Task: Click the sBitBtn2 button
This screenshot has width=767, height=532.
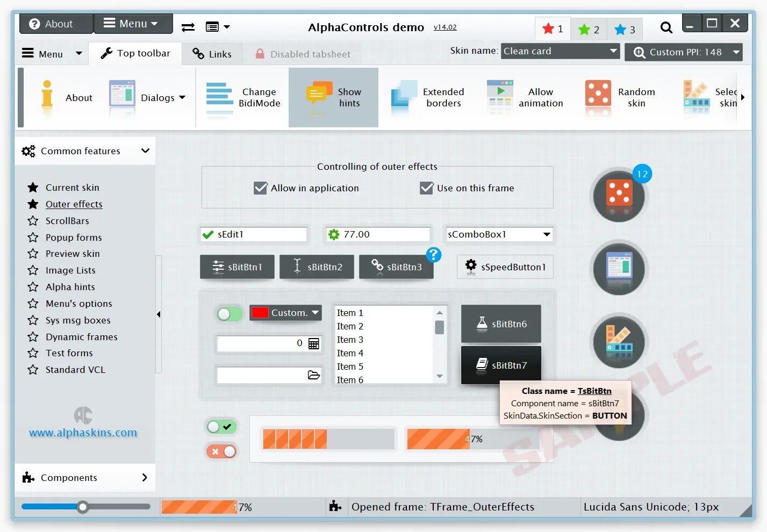Action: coord(317,267)
